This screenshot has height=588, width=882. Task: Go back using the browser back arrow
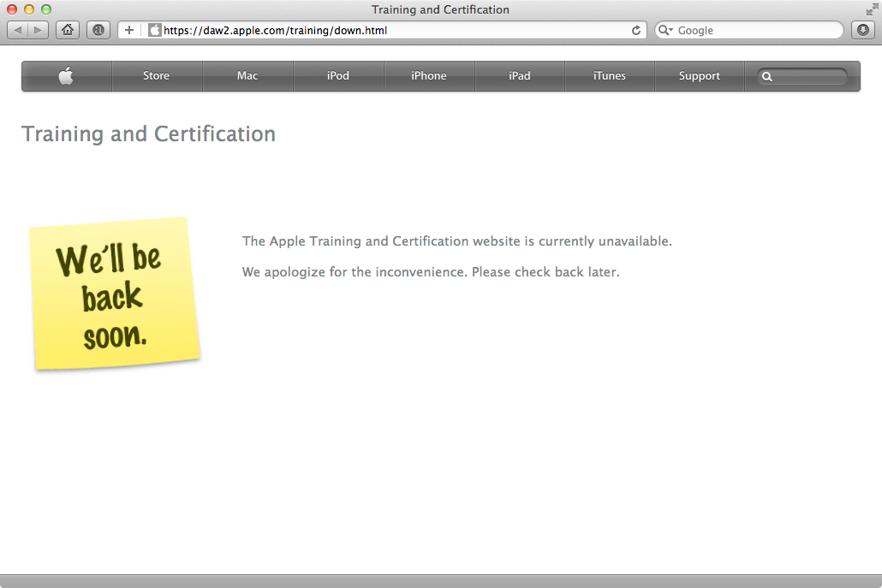click(17, 30)
